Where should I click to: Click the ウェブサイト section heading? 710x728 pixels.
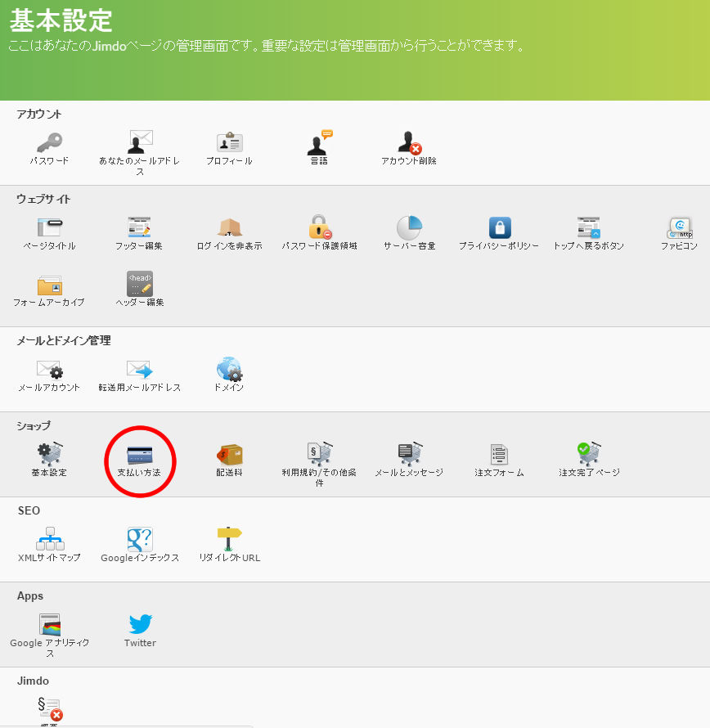(x=43, y=200)
